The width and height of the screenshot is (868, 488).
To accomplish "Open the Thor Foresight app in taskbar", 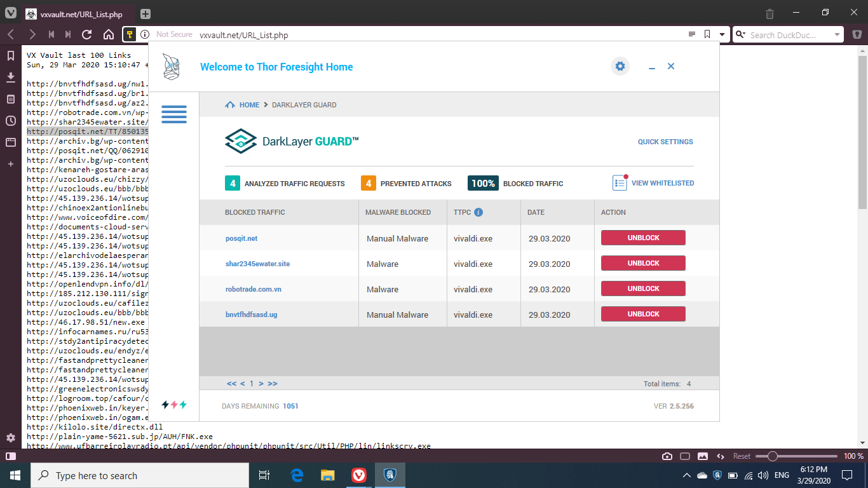I will [x=390, y=475].
